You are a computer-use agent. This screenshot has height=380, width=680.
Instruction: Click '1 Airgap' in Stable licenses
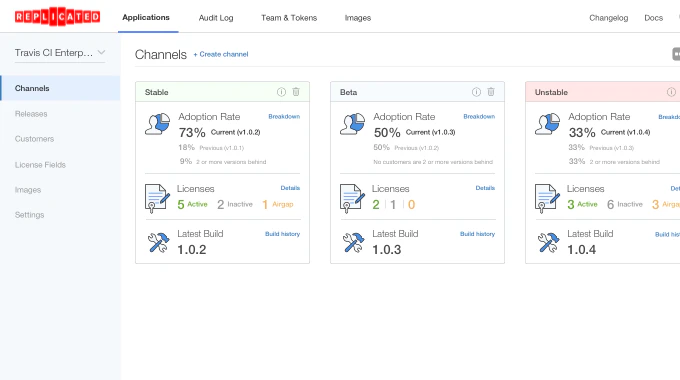click(278, 204)
